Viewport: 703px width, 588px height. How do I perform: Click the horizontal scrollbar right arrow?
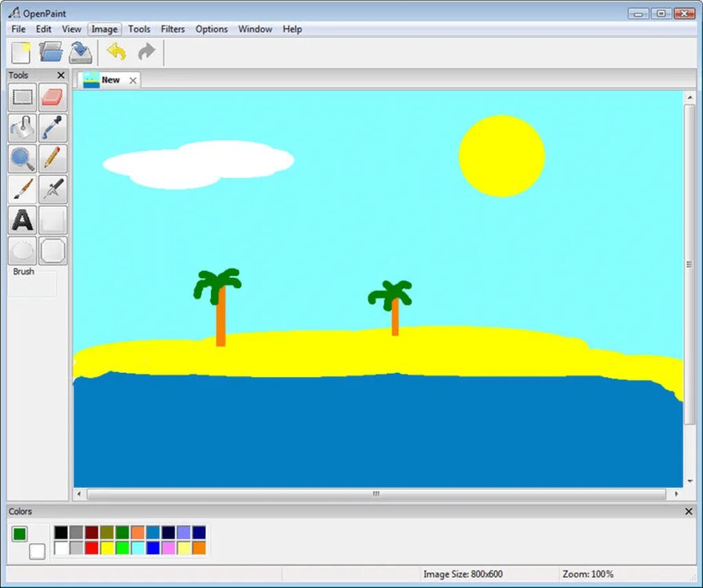click(x=676, y=494)
